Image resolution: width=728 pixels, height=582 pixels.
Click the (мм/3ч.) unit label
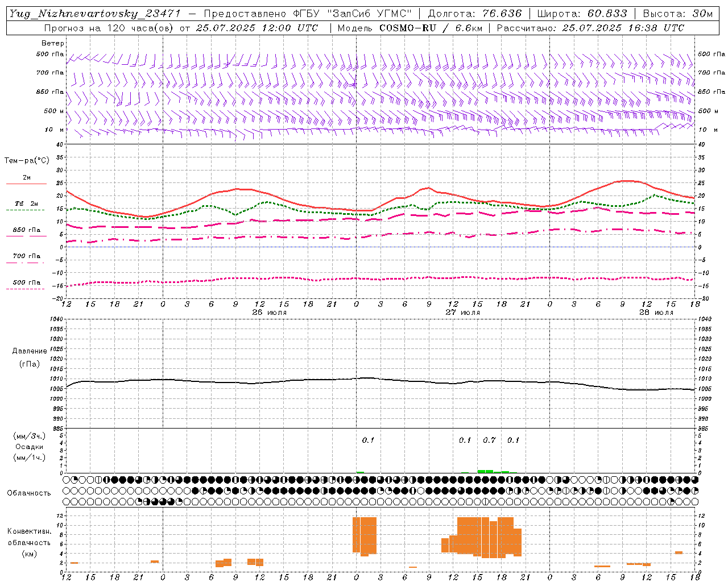click(x=30, y=436)
